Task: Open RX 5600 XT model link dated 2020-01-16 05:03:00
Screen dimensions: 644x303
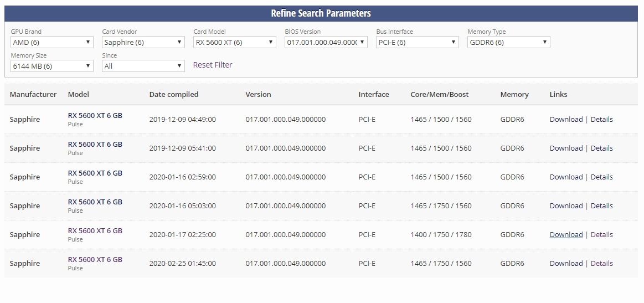Action: coord(95,202)
